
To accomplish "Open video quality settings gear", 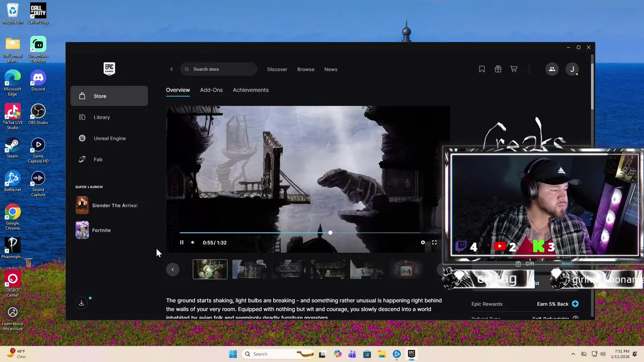I will [423, 242].
